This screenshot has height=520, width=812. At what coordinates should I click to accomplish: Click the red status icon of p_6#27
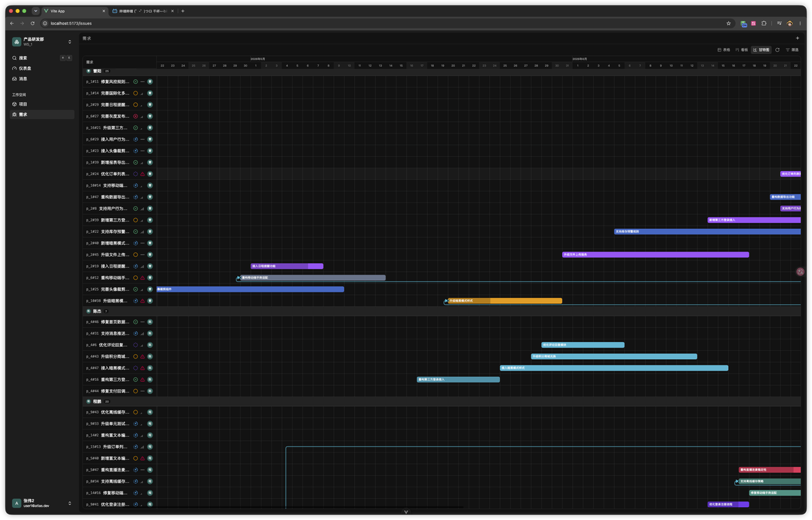point(136,117)
